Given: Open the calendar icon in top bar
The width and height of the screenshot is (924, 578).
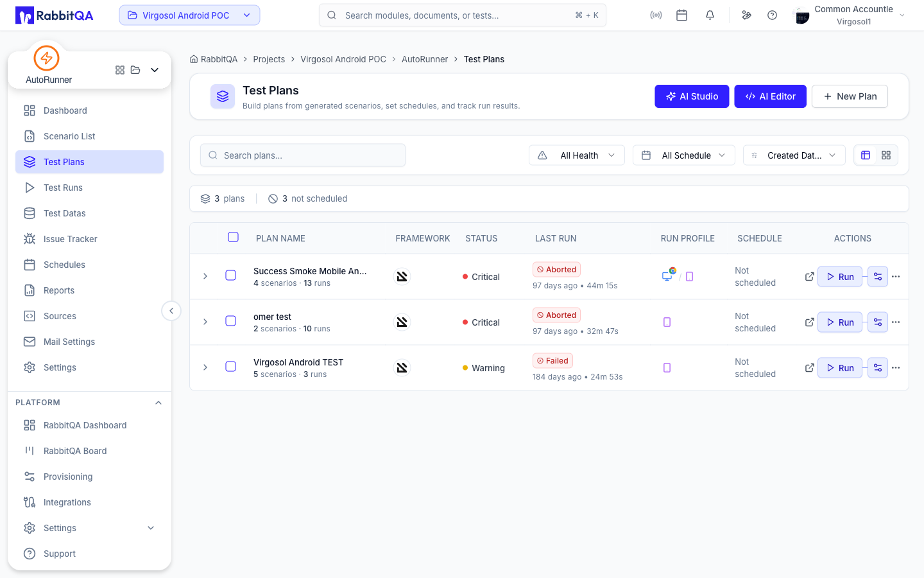Looking at the screenshot, I should pos(681,15).
